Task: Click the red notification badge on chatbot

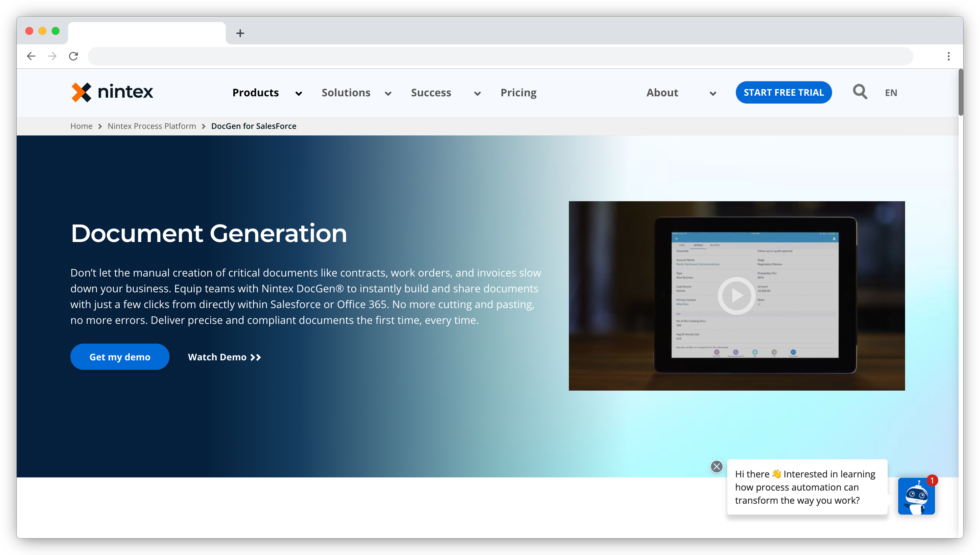Action: coord(932,480)
